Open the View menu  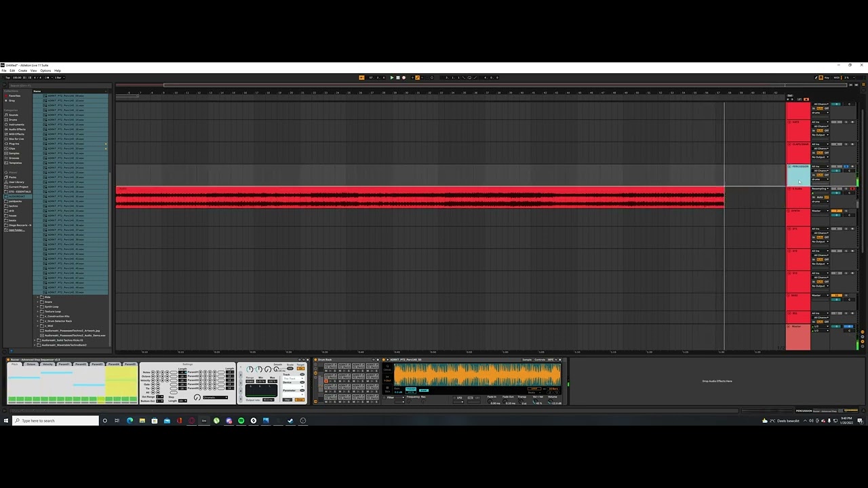click(x=33, y=70)
